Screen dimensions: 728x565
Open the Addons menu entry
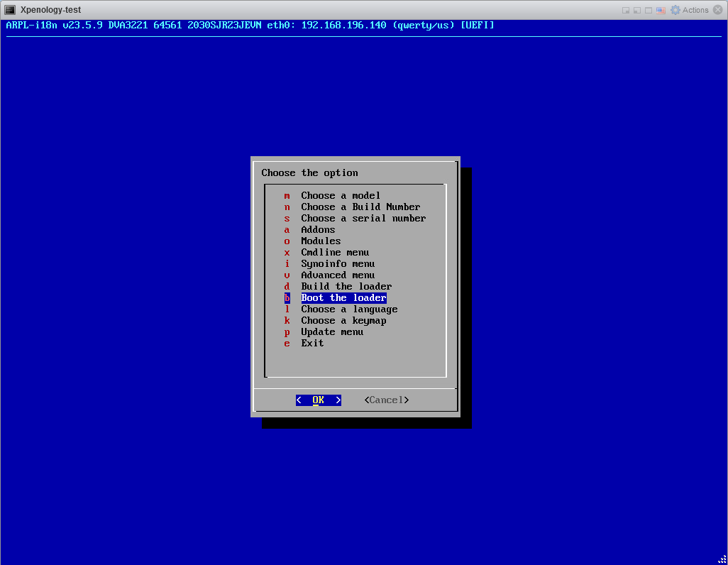click(x=318, y=229)
